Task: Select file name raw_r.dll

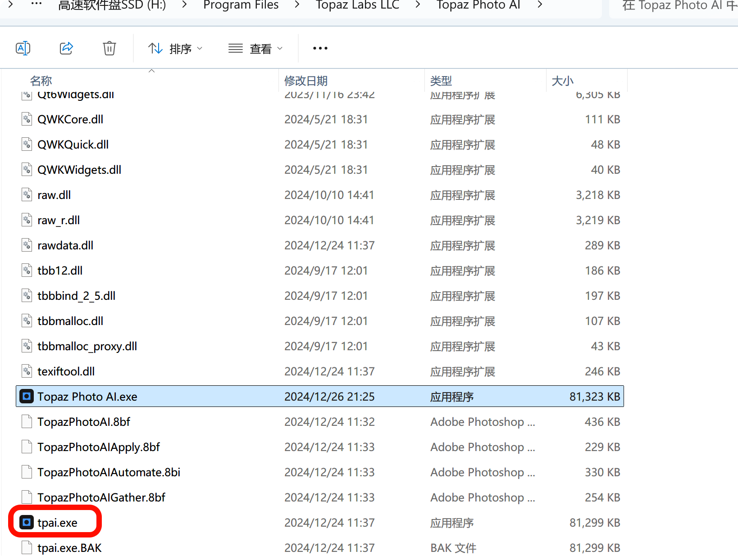Action: (x=59, y=220)
